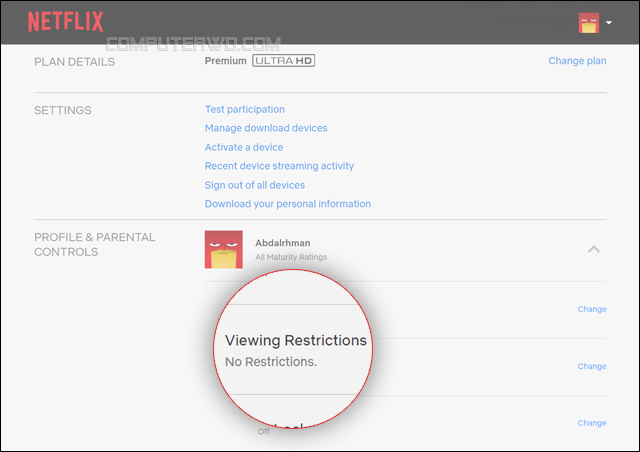Viewport: 640px width, 452px height.
Task: Click Sign out of all devices
Action: pyautogui.click(x=255, y=185)
